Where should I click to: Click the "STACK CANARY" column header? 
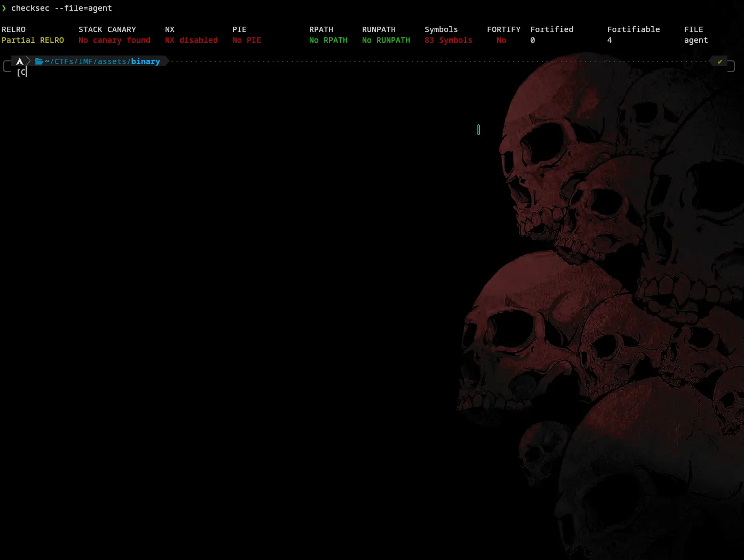tap(107, 29)
